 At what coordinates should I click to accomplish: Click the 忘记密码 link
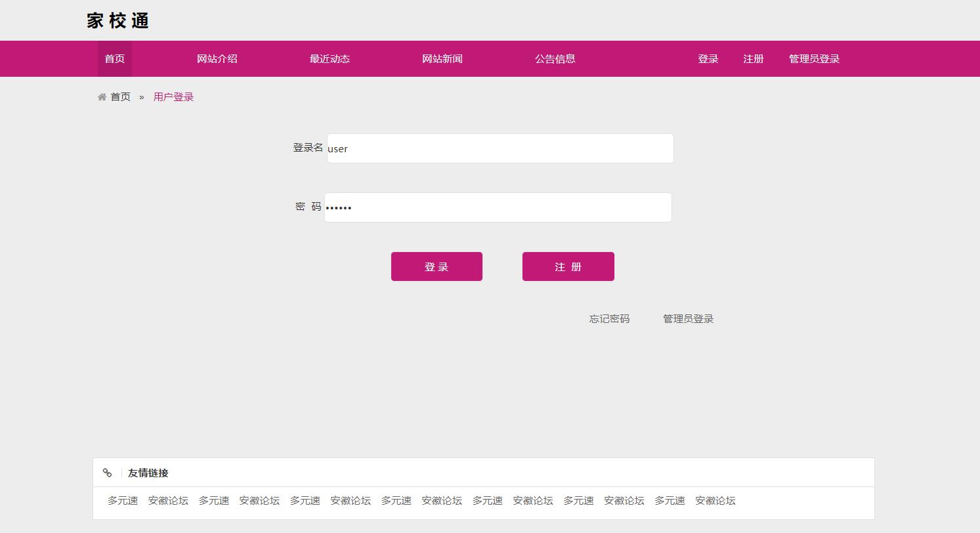[608, 318]
